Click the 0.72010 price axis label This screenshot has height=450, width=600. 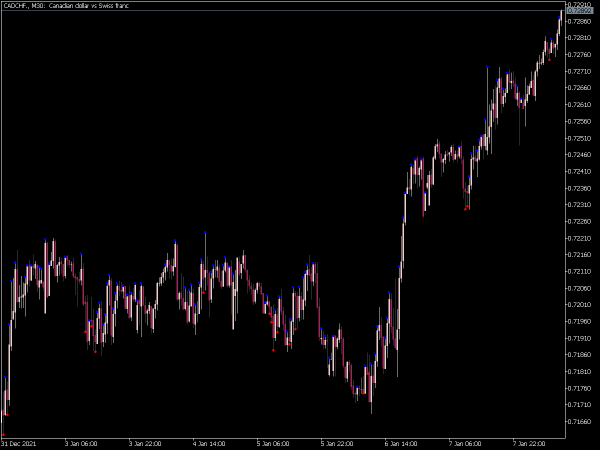tap(580, 305)
